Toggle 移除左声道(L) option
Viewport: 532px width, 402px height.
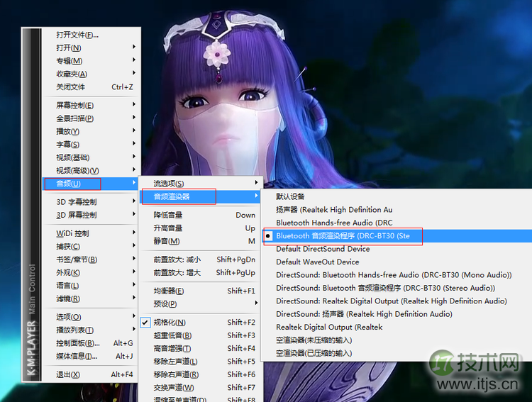click(200, 362)
